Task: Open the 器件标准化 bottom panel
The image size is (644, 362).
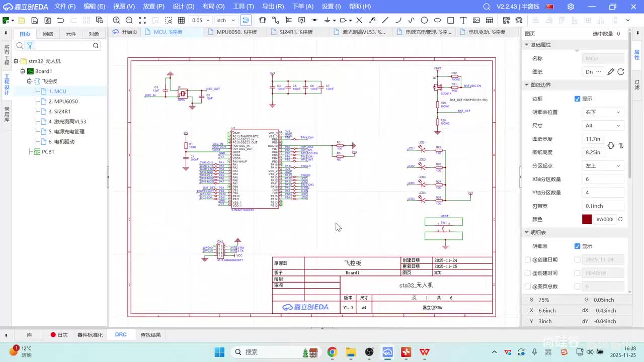Action: point(90,335)
